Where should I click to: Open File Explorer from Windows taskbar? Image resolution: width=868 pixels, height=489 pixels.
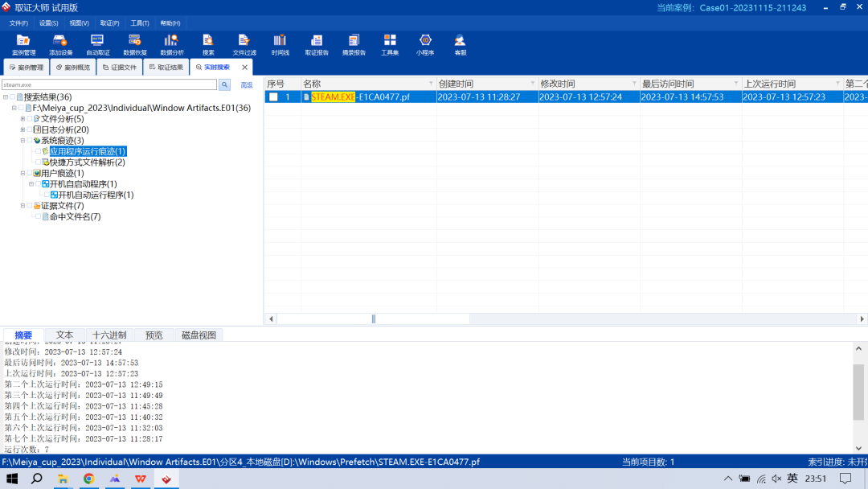63,479
